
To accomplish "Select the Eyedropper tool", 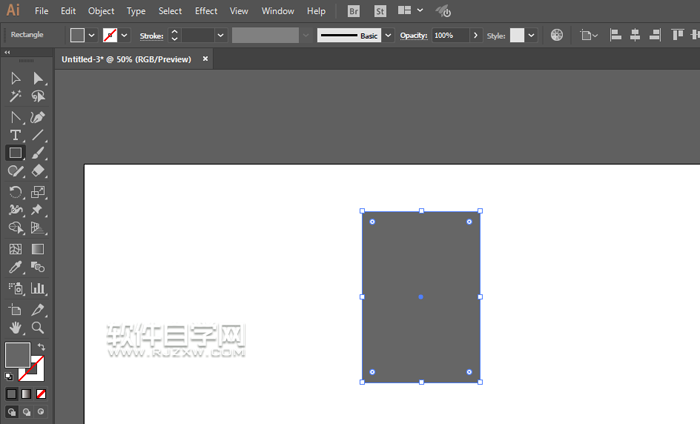I will 16,267.
